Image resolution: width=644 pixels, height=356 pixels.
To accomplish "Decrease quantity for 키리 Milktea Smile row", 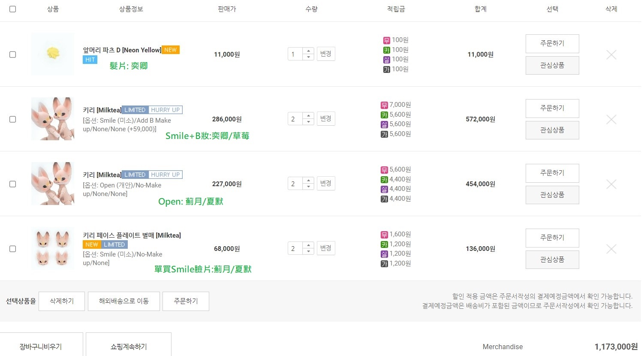I will pos(308,122).
